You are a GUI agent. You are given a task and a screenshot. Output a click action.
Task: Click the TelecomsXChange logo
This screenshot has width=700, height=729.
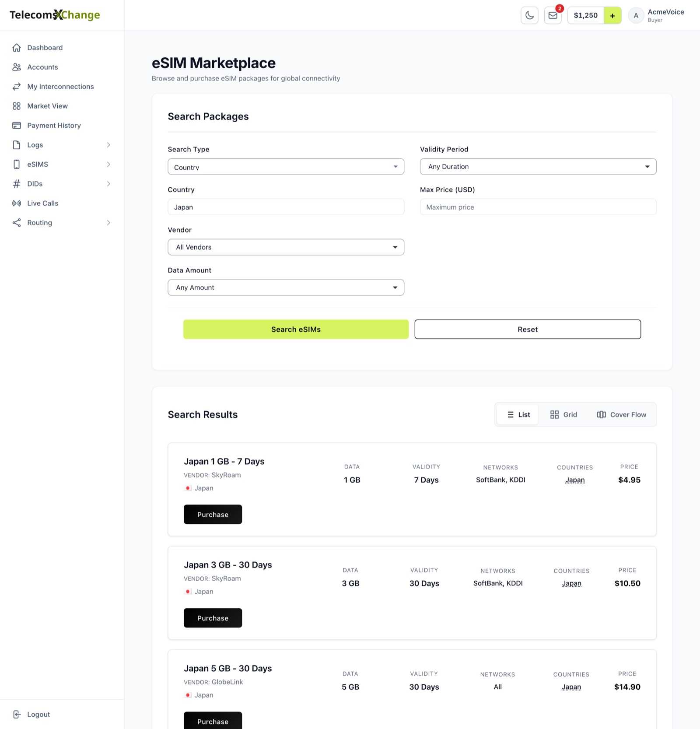55,15
